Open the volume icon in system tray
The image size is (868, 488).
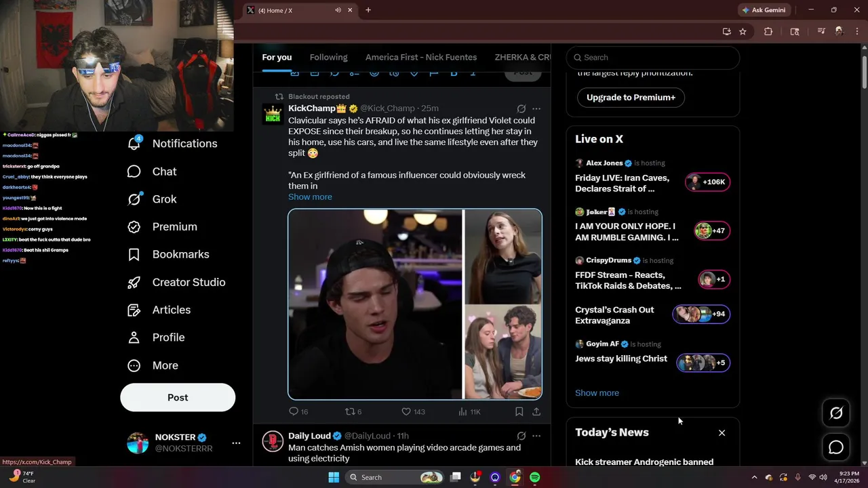tap(825, 477)
